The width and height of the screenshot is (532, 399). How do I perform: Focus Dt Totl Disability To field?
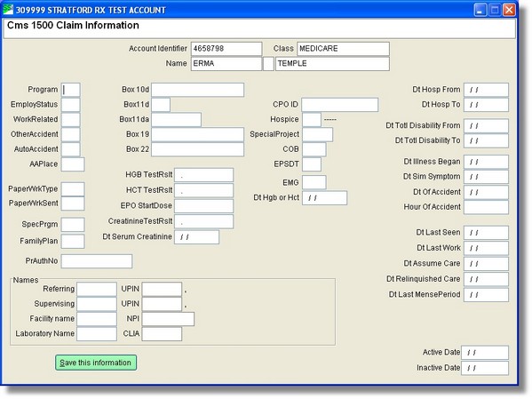pos(486,140)
